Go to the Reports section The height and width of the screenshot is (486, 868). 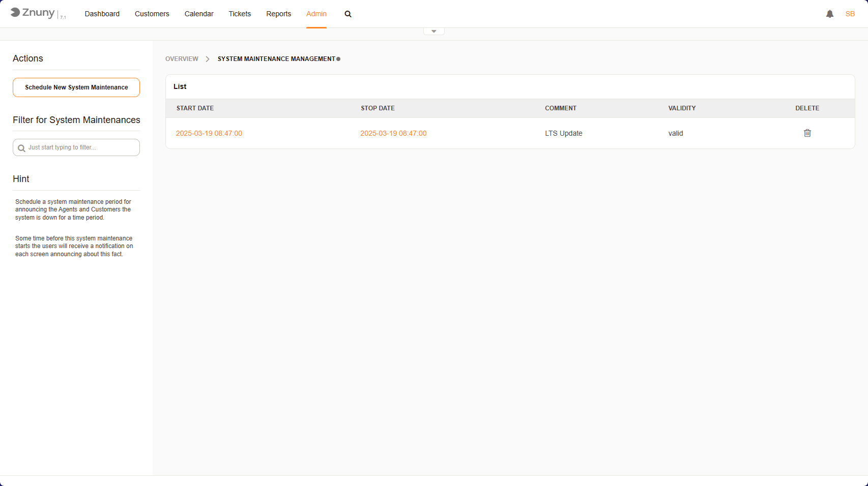point(278,14)
